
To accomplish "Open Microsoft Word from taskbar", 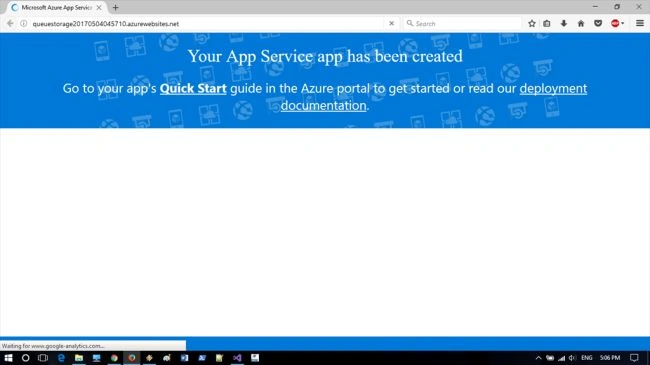I will pyautogui.click(x=184, y=358).
